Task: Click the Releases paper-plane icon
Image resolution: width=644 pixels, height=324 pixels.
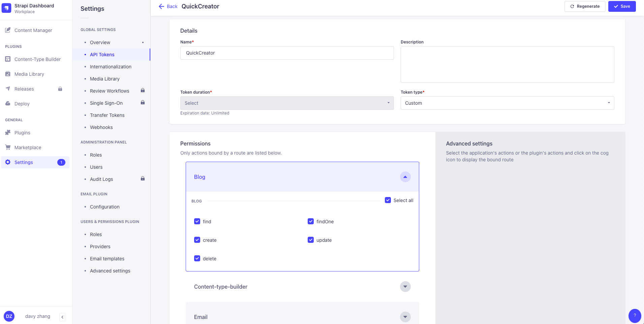Action: [x=8, y=89]
